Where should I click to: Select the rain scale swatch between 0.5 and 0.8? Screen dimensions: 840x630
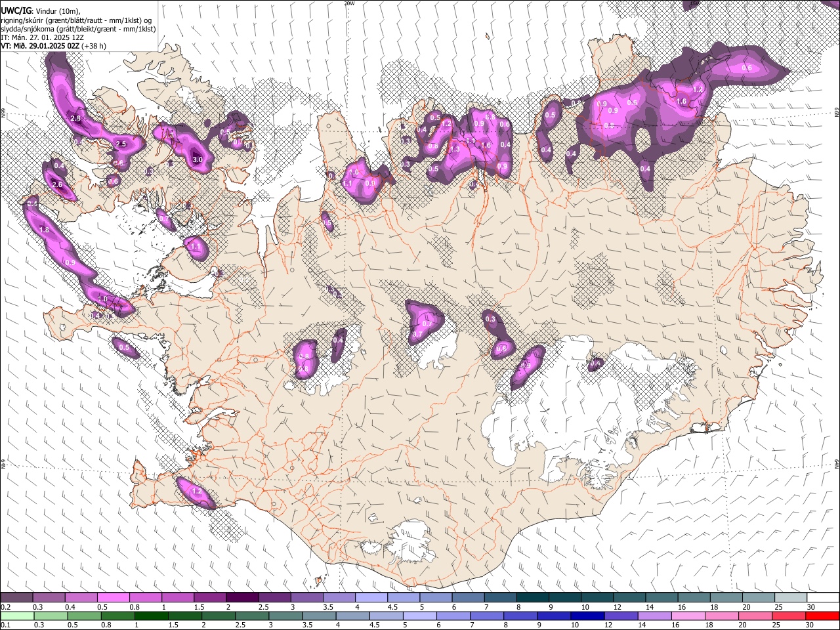pos(83,616)
